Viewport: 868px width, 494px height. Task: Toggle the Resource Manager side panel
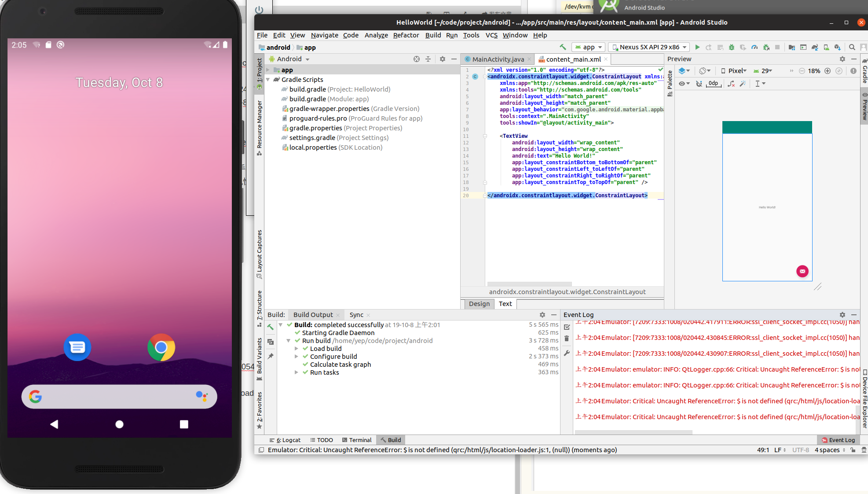[x=260, y=128]
